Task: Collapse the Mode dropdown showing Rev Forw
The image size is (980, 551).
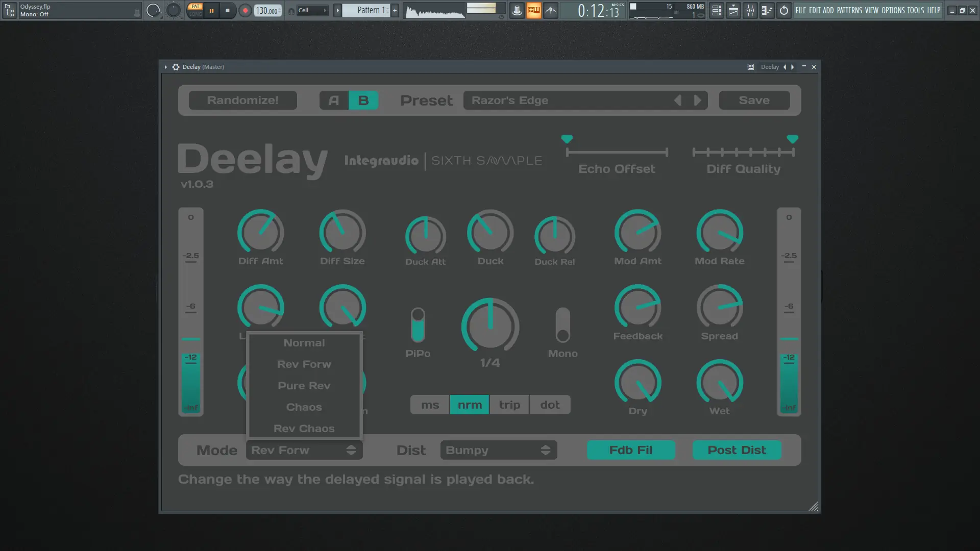Action: click(304, 450)
